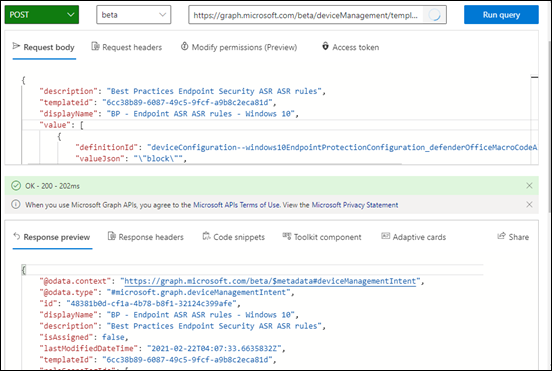Open the @odata.context metadata URL link
This screenshot has width=552, height=371.
click(270, 281)
